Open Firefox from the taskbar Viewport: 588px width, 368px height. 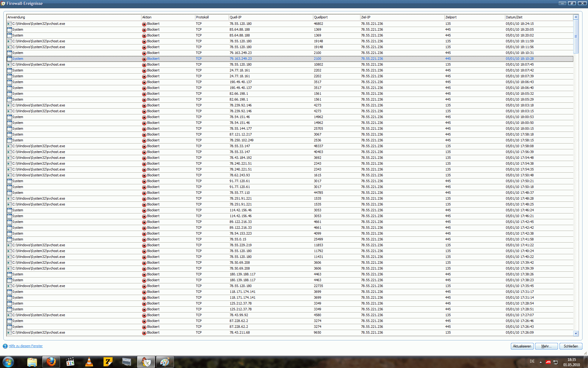(51, 362)
